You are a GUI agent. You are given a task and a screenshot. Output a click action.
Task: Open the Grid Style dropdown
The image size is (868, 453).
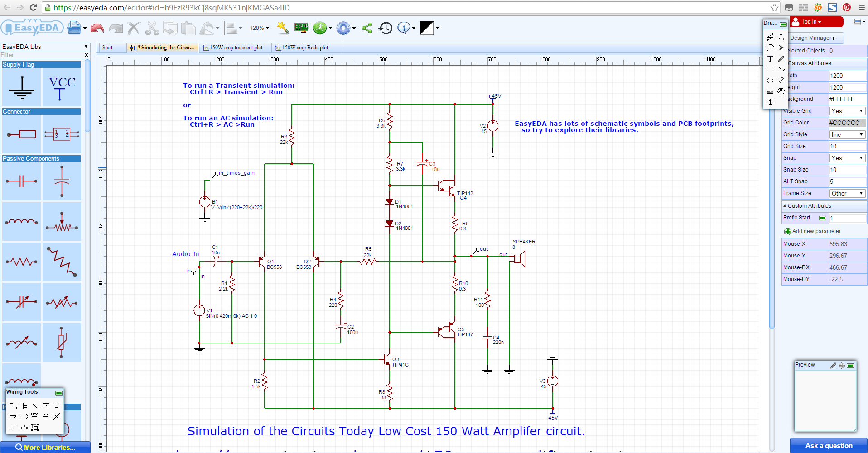pyautogui.click(x=847, y=134)
